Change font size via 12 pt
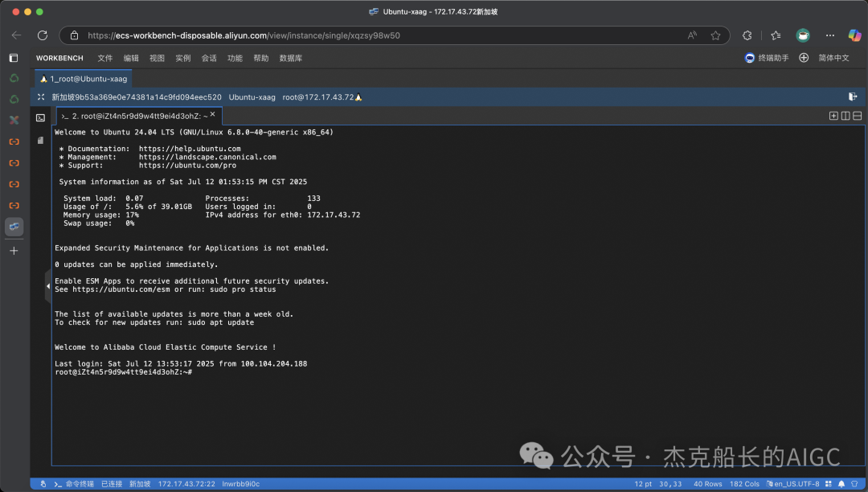868x492 pixels. coord(643,484)
